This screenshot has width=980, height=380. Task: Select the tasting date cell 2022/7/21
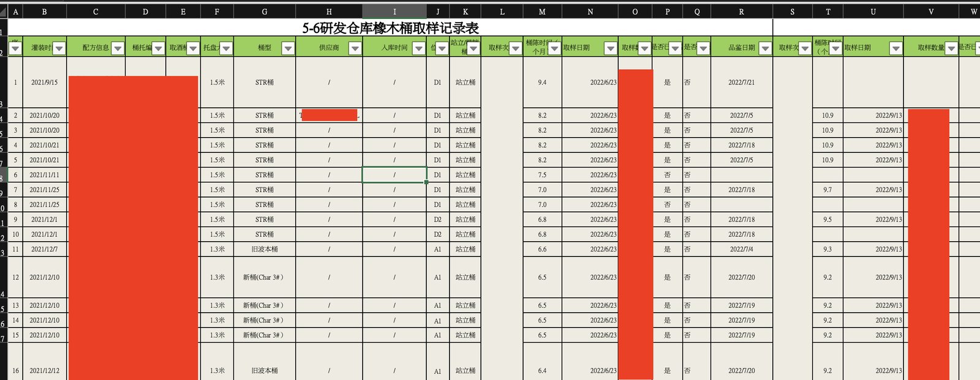(742, 83)
